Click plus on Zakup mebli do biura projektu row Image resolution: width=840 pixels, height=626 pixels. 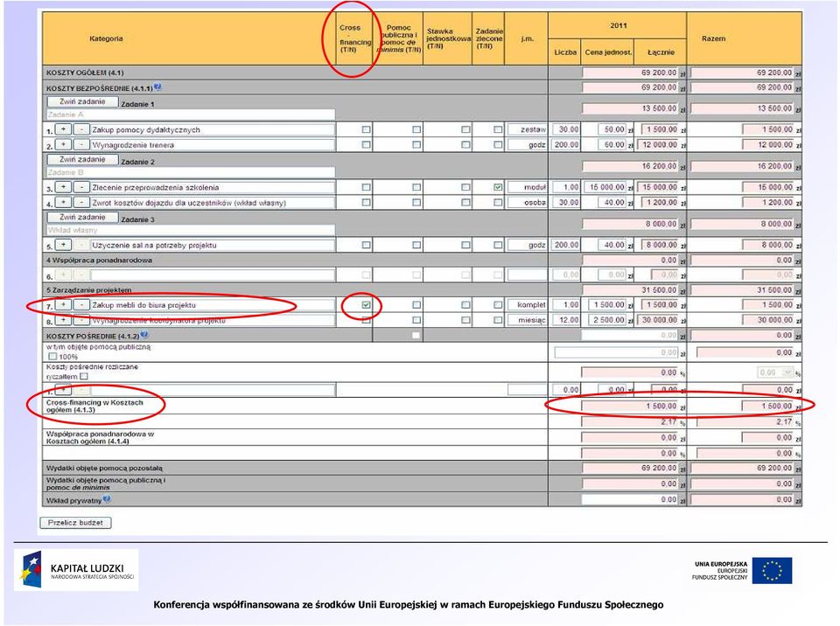pyautogui.click(x=63, y=305)
